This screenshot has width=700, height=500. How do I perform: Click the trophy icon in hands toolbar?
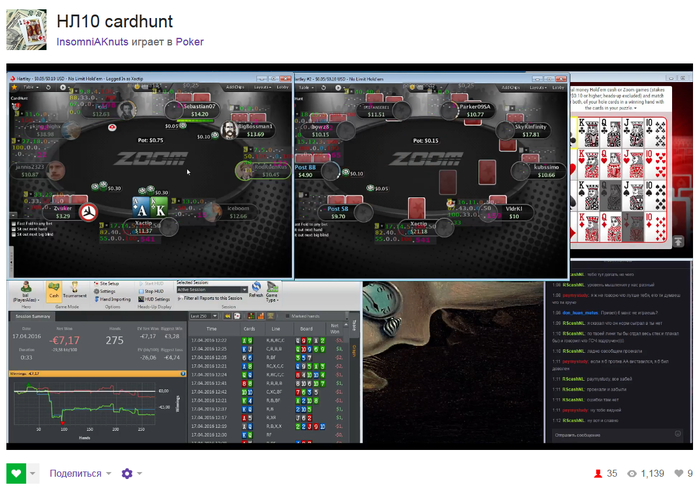pyautogui.click(x=270, y=316)
